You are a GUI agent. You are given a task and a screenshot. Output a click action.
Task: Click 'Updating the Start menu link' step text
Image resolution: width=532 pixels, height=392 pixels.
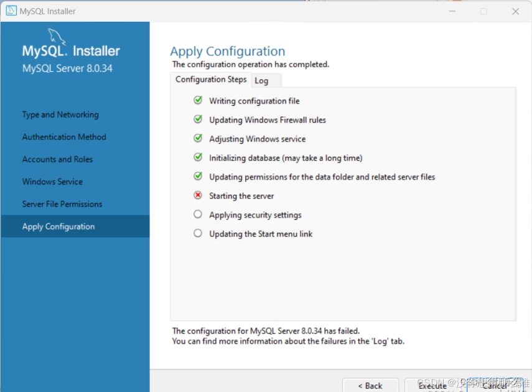261,234
